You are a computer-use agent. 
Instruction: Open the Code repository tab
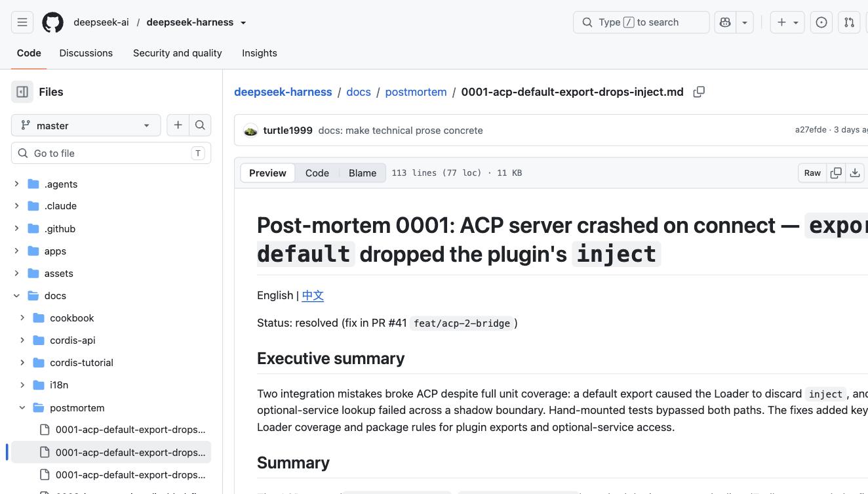(29, 53)
